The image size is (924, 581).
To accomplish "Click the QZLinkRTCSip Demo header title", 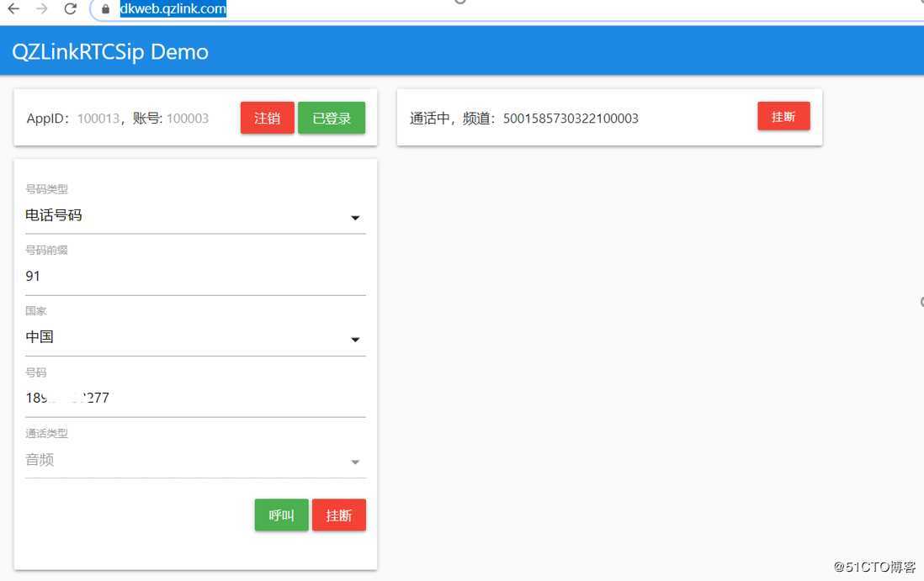I will coord(110,52).
